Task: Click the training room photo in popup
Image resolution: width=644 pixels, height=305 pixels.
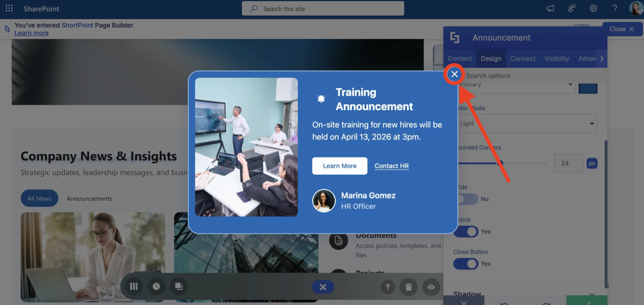Action: 246,147
